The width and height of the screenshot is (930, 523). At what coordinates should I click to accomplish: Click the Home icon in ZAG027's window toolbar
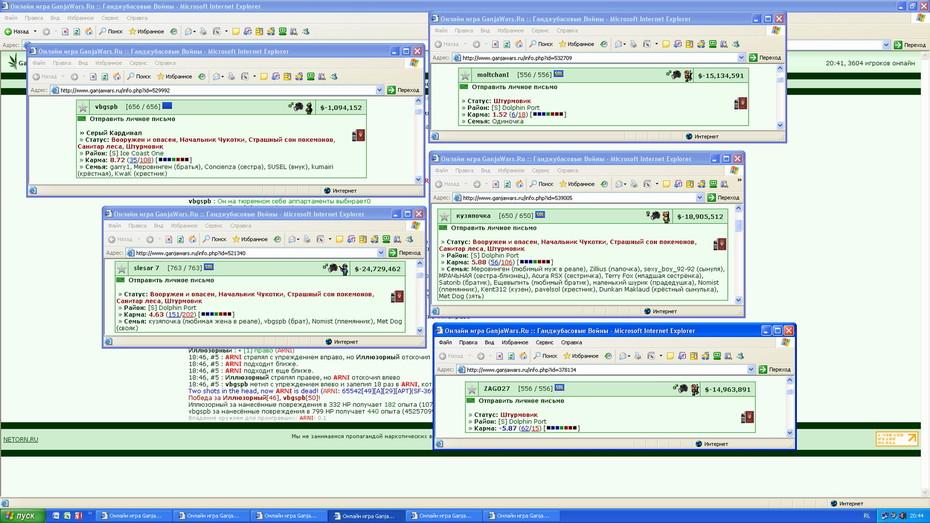click(x=523, y=356)
